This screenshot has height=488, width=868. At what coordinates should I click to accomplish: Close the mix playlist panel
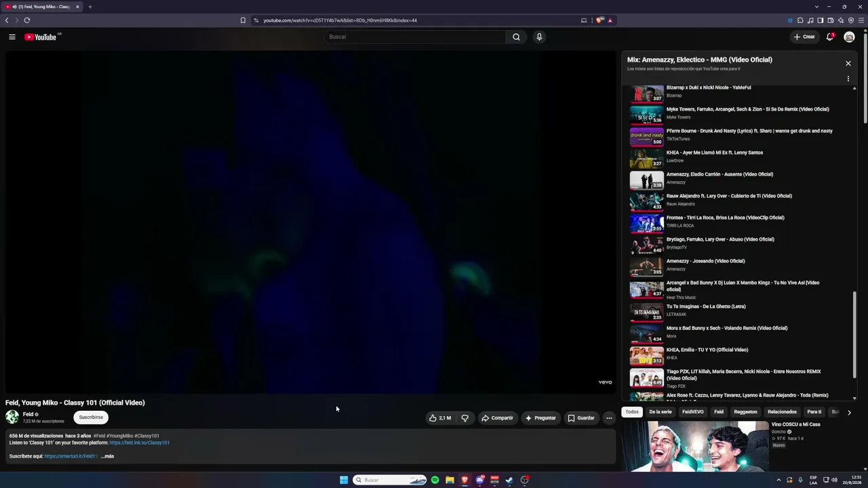pos(848,63)
